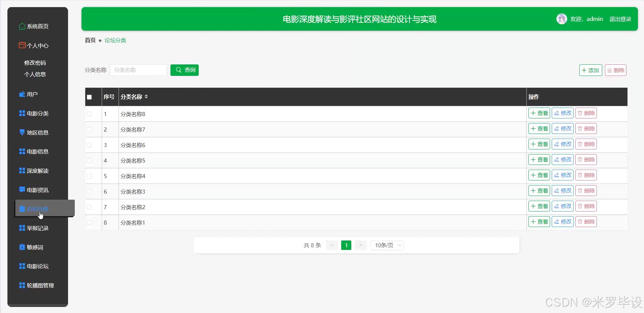The width and height of the screenshot is (644, 313).
Task: Click the 查询 search button
Action: [185, 70]
